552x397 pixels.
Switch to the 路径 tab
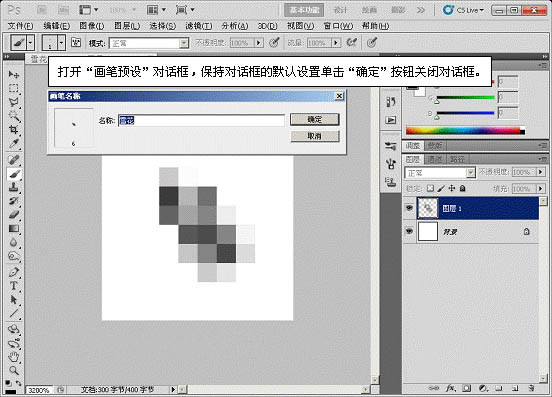[x=457, y=159]
